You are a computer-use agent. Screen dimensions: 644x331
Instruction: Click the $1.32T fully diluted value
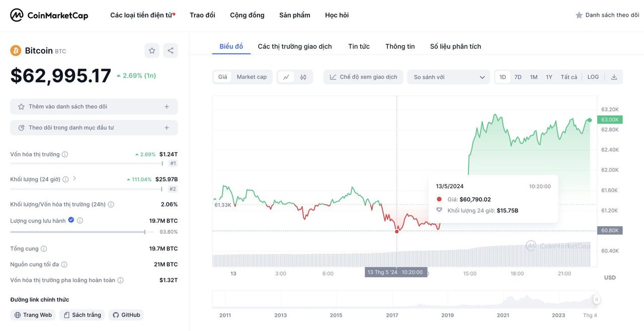coord(169,280)
